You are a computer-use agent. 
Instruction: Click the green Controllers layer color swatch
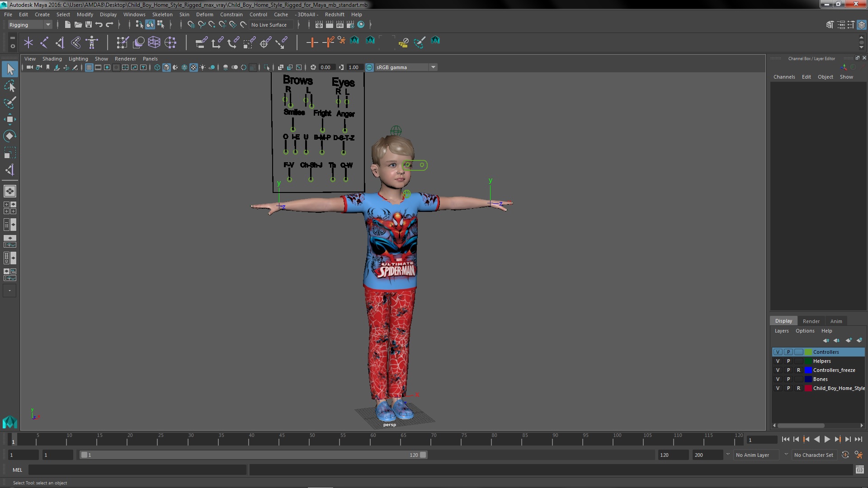[x=808, y=352]
